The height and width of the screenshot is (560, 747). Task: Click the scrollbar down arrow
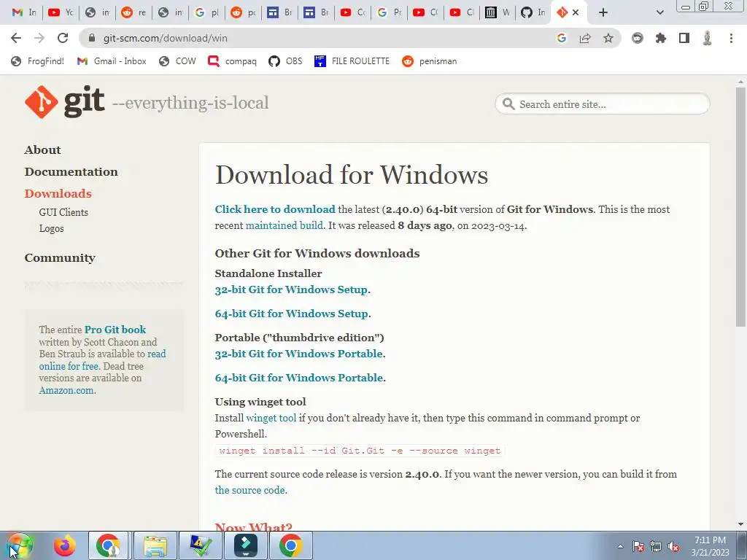click(740, 525)
